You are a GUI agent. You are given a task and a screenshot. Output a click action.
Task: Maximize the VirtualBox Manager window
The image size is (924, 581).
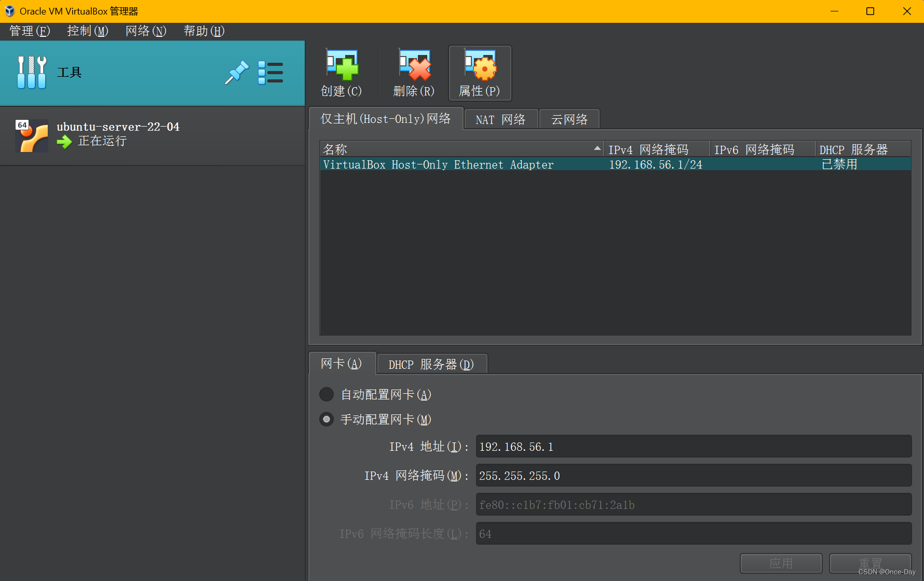pos(871,11)
